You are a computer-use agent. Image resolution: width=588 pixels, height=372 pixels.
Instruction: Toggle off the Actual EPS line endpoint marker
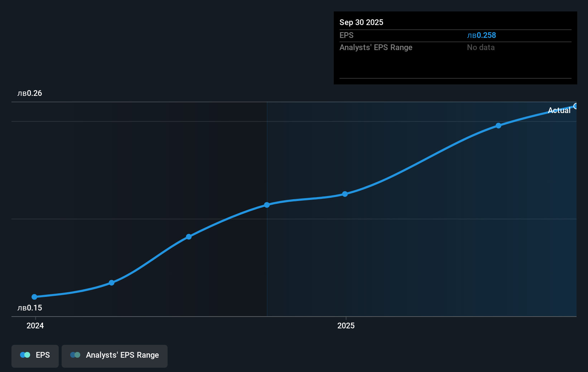(x=576, y=106)
